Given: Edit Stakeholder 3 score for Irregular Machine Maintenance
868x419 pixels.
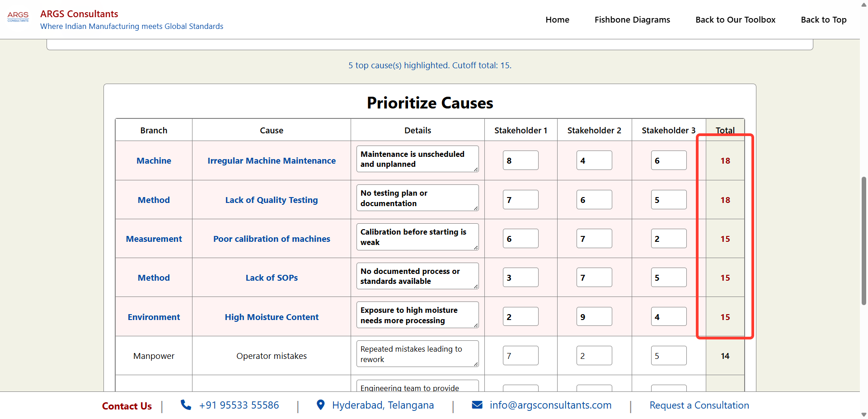Looking at the screenshot, I should (669, 160).
